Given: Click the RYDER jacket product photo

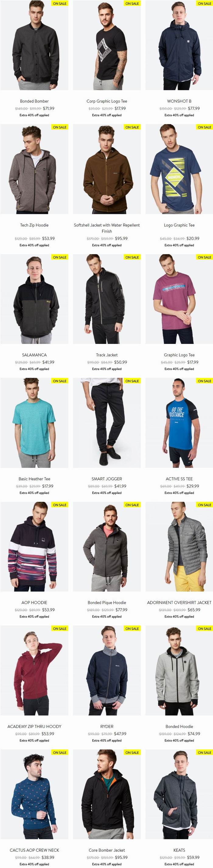Looking at the screenshot, I should (107, 670).
